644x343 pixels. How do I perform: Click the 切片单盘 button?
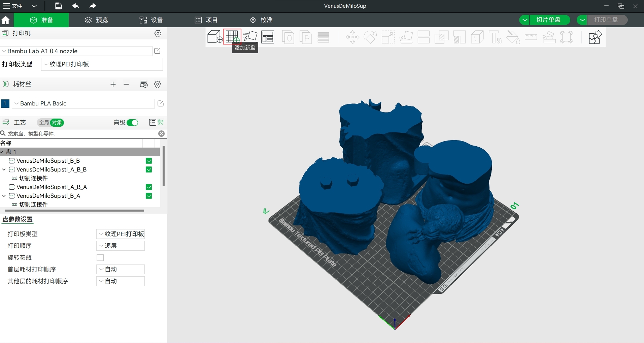click(549, 20)
